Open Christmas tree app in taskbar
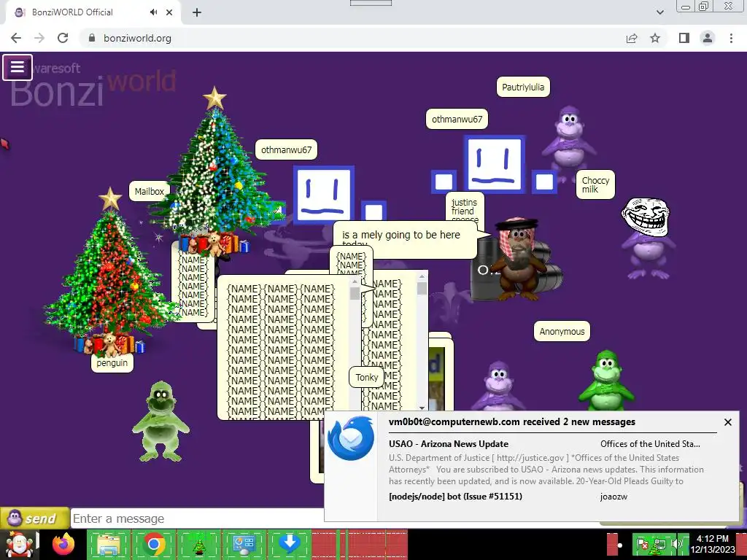The height and width of the screenshot is (560, 747). point(198,544)
